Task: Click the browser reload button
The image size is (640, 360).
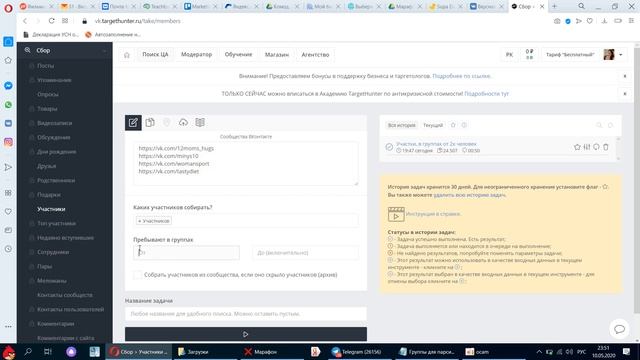Action: (51, 21)
